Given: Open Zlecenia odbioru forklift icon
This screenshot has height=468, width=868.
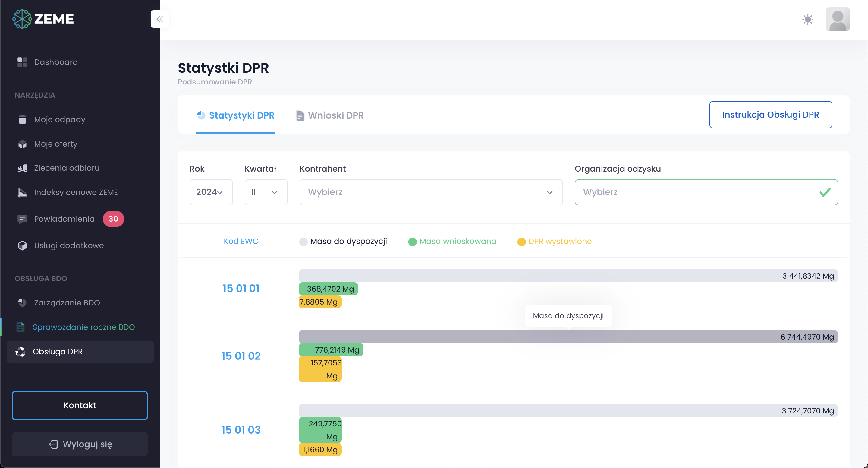Looking at the screenshot, I should (x=22, y=168).
